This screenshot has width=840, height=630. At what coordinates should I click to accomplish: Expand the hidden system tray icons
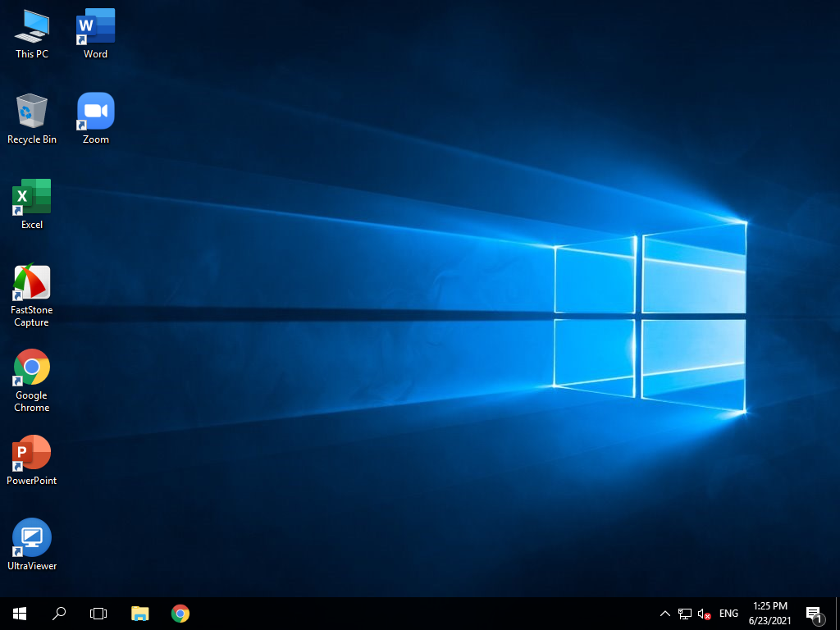pyautogui.click(x=665, y=614)
